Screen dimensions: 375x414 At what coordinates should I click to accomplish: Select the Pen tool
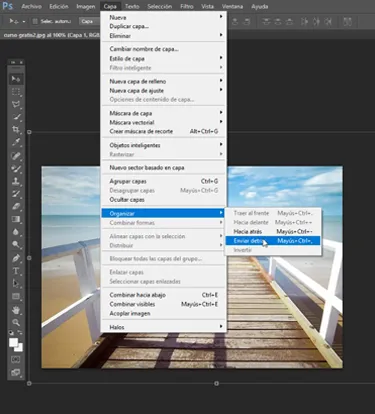16,258
